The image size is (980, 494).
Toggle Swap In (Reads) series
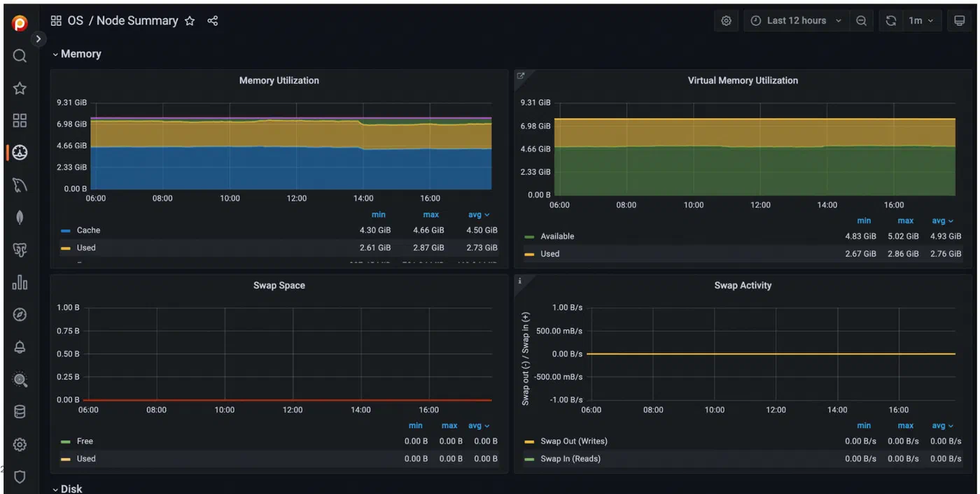coord(570,459)
